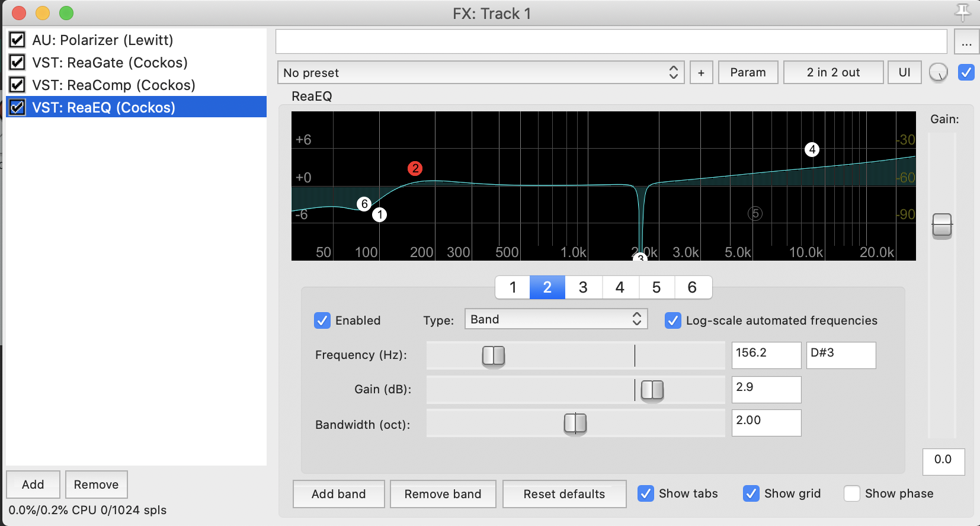Open the 2 in 2 out routing
The width and height of the screenshot is (980, 526).
pos(832,72)
